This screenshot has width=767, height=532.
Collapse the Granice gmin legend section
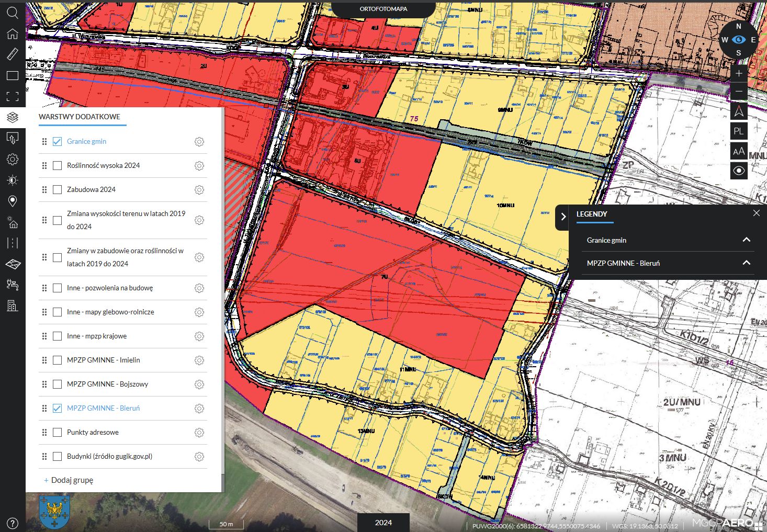pyautogui.click(x=747, y=240)
